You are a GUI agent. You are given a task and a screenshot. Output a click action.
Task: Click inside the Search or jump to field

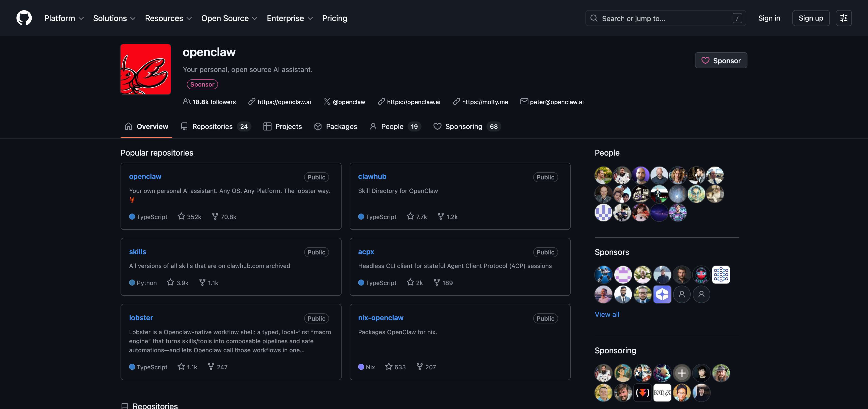[657, 18]
